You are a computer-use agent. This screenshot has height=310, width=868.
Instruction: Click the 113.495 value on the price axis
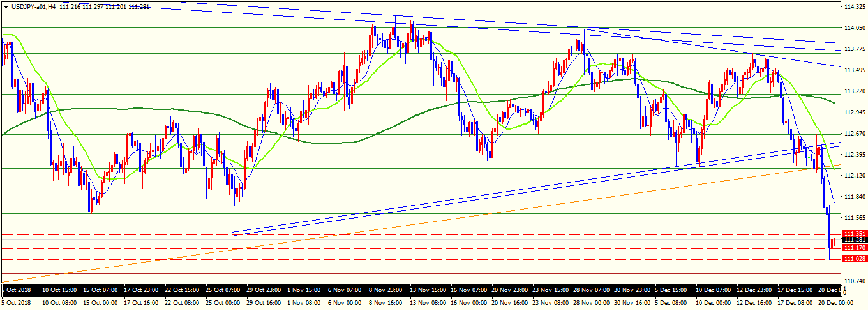(855, 70)
